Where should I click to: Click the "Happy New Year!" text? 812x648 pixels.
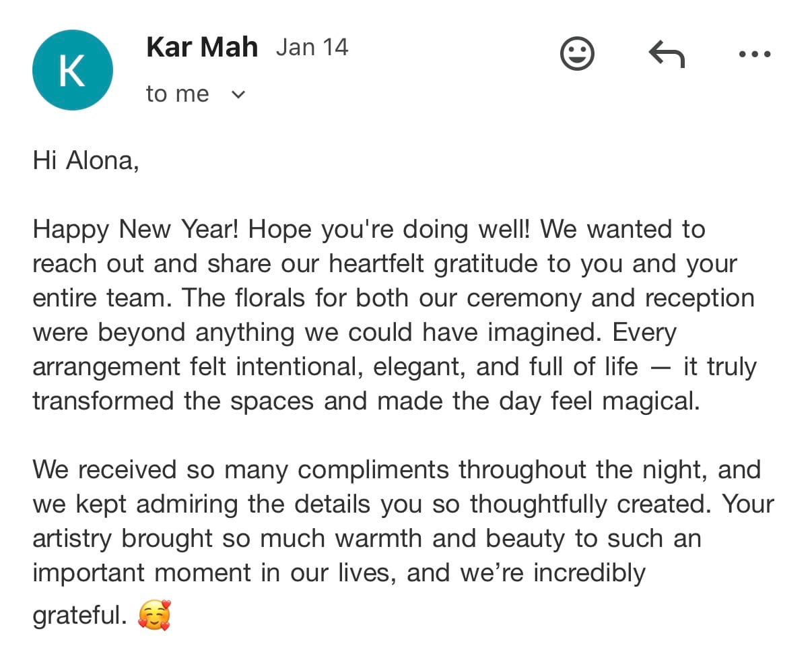(135, 230)
